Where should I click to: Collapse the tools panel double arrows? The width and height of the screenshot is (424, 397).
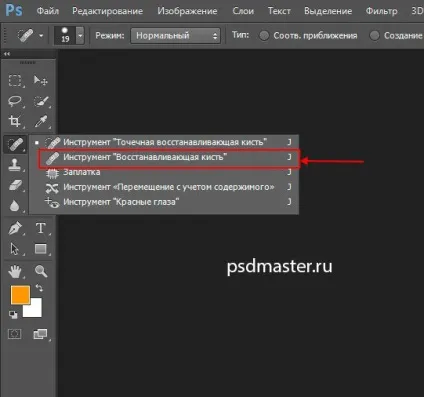[x=7, y=54]
